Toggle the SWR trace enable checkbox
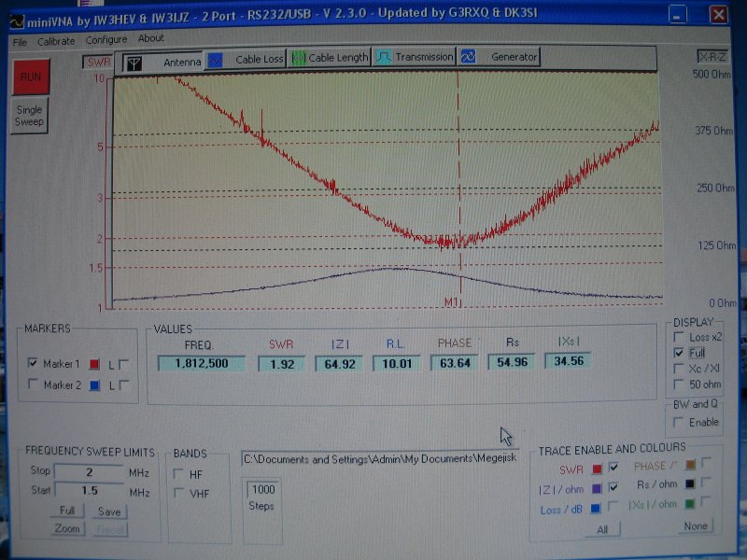This screenshot has height=560, width=747. coord(613,468)
